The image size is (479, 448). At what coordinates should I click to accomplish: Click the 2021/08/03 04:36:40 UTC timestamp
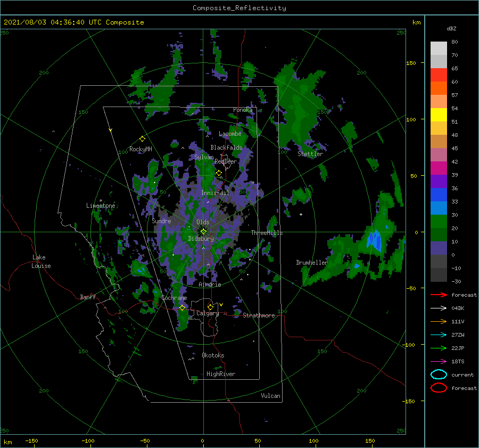point(74,22)
